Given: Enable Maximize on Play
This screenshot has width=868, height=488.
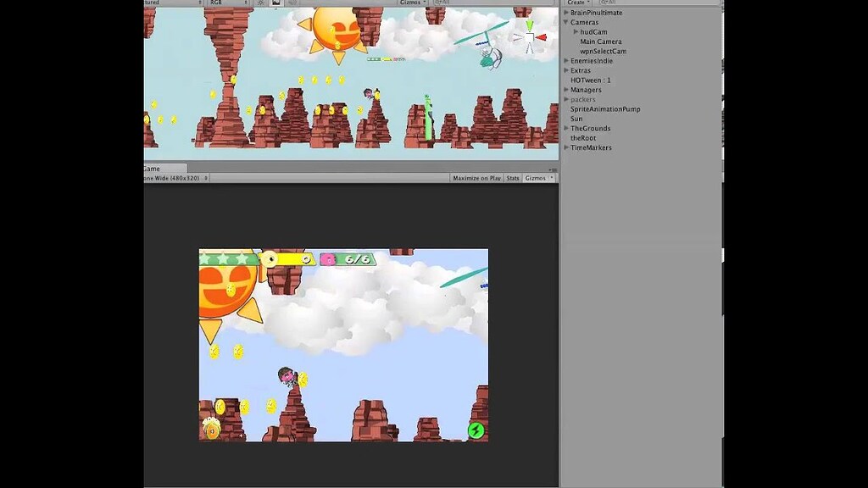Looking at the screenshot, I should click(479, 178).
